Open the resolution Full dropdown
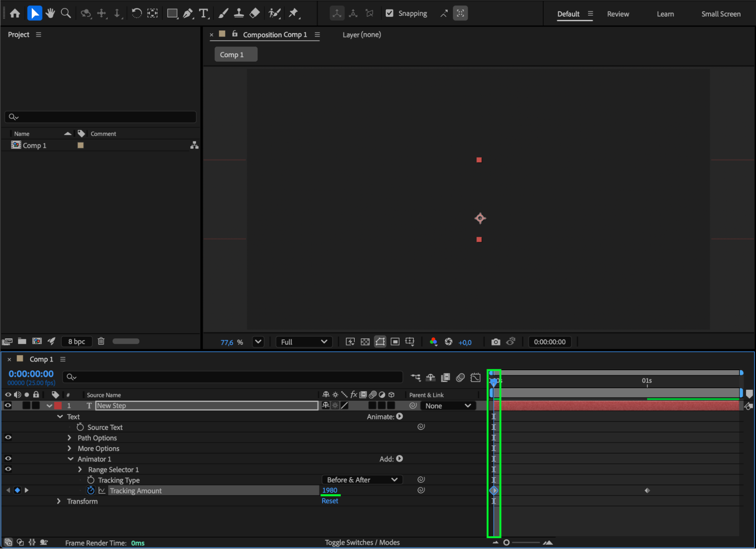 point(304,342)
